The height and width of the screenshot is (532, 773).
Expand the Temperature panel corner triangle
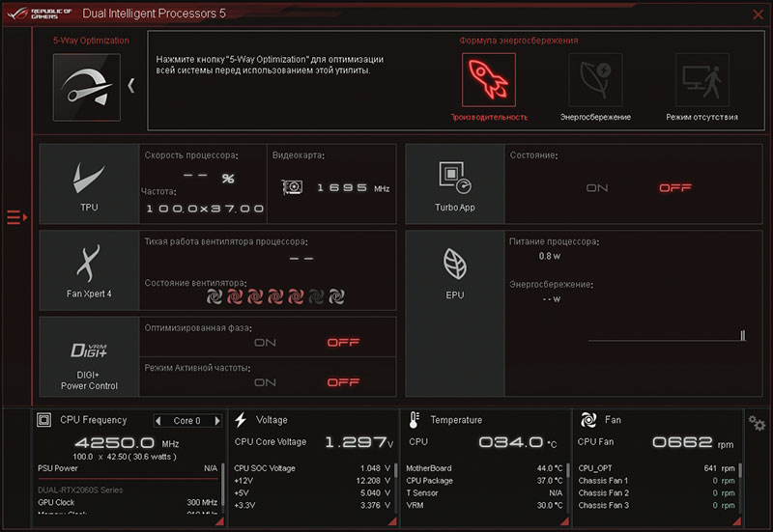coord(564,521)
